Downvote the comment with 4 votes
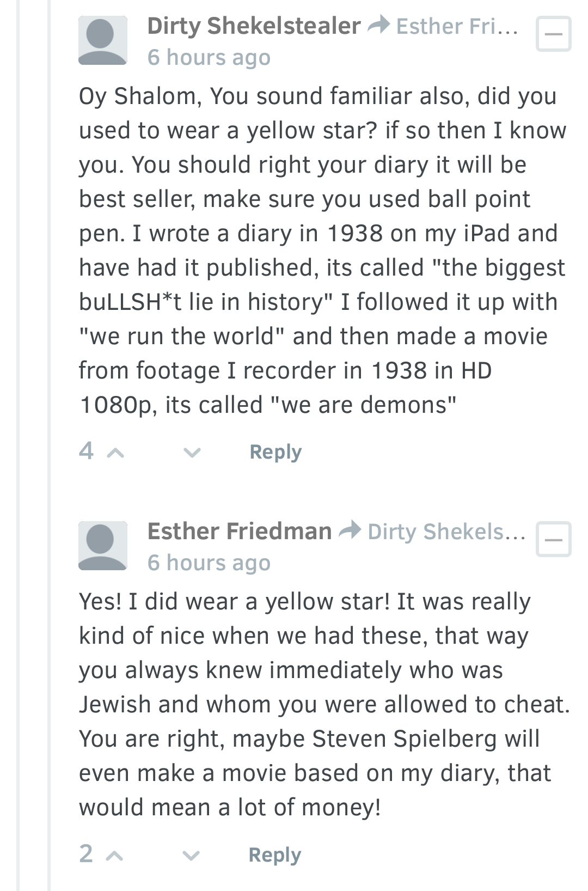This screenshot has width=588, height=891. click(192, 453)
